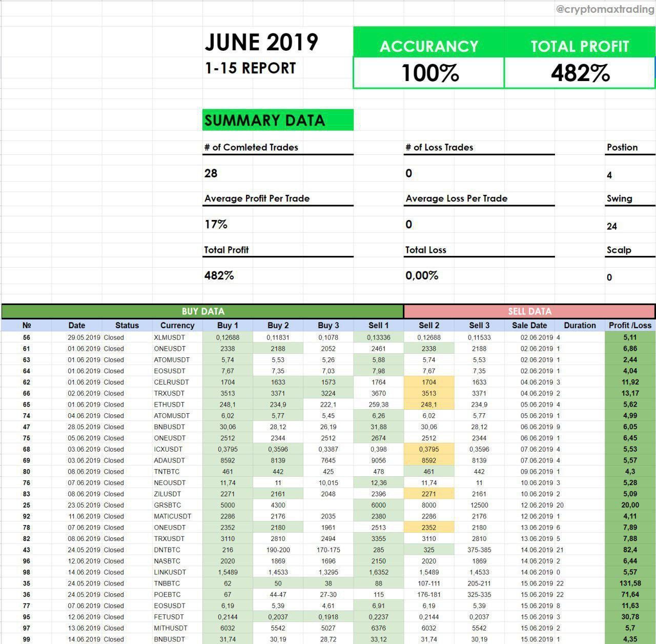The width and height of the screenshot is (656, 644).
Task: Select the MATICUSDT currency cell
Action: (x=177, y=516)
